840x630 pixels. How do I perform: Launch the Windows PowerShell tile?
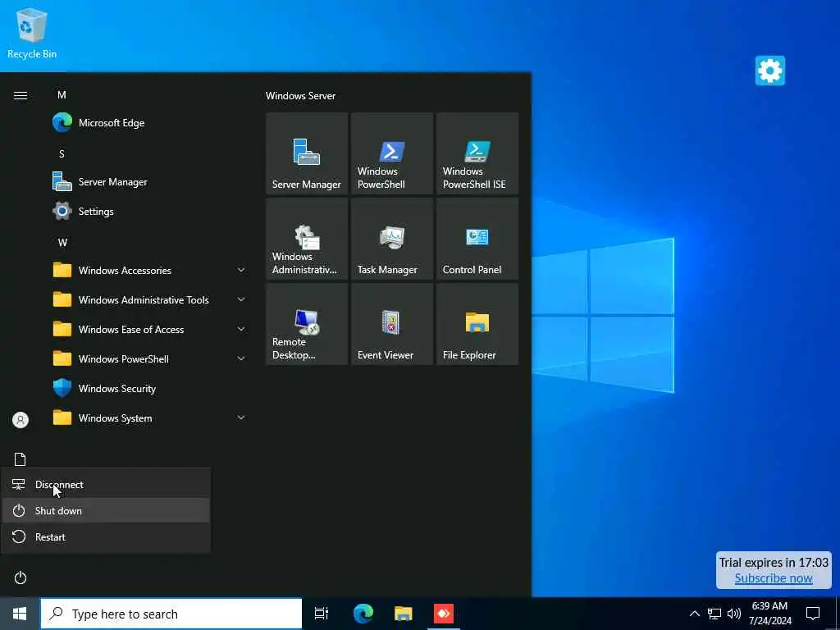tap(391, 153)
